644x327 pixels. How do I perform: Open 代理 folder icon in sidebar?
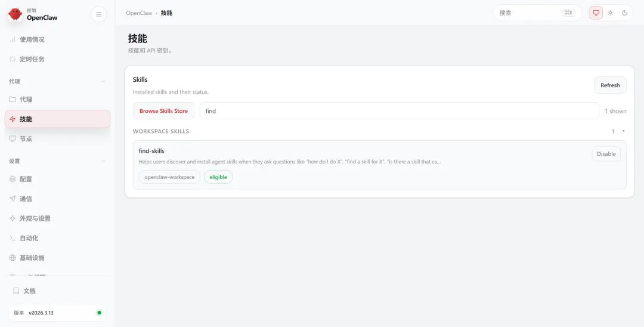point(13,100)
